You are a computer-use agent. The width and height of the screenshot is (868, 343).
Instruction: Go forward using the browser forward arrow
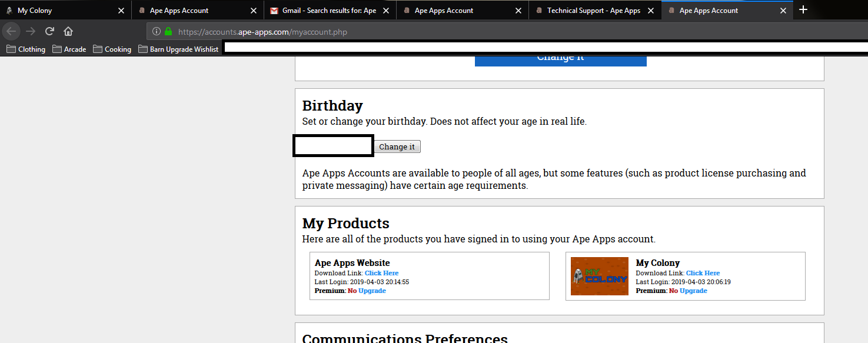point(31,31)
